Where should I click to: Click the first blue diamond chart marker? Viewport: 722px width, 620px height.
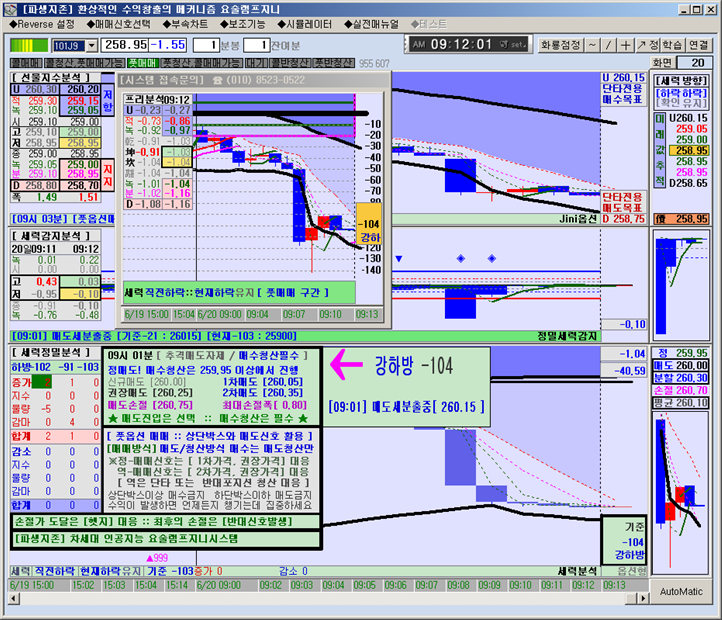tap(460, 258)
